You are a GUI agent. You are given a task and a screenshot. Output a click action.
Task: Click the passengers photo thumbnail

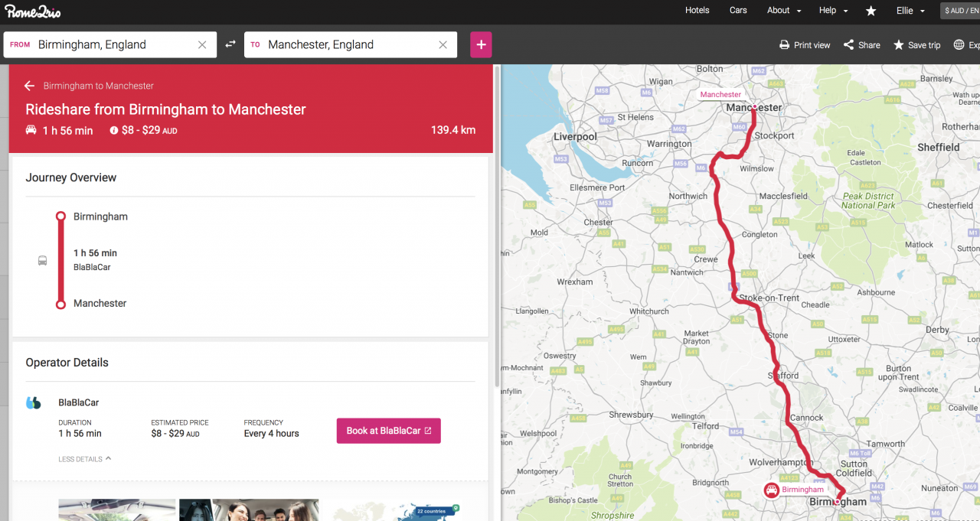tap(249, 510)
